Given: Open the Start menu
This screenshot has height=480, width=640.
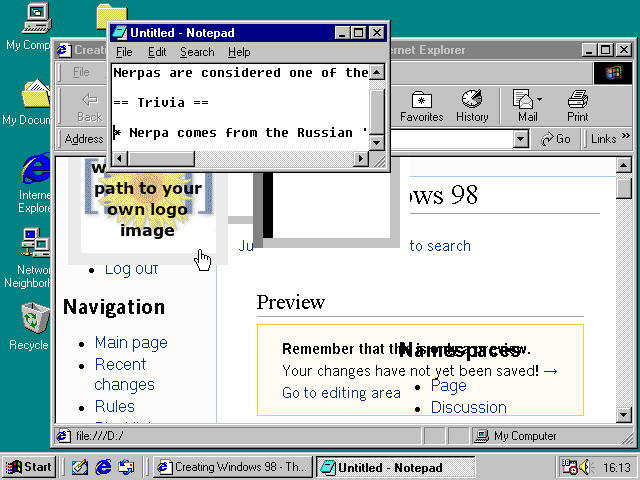Looking at the screenshot, I should tap(28, 467).
